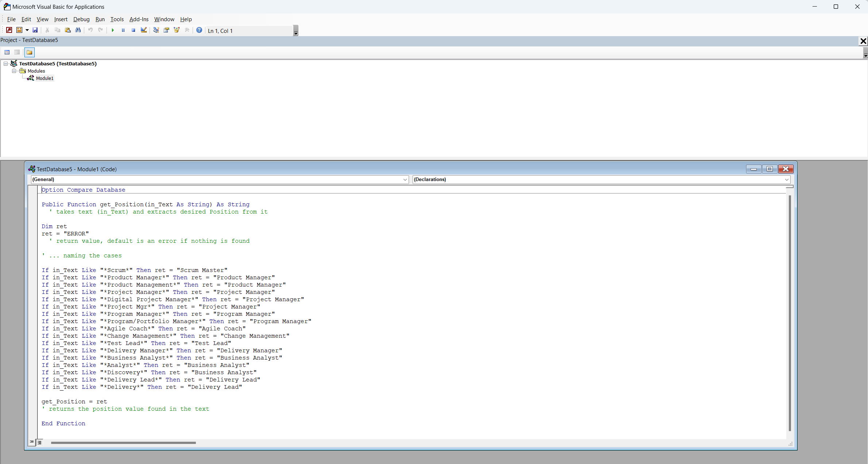Collapse the TestDatabase5 project node
Image resolution: width=868 pixels, height=464 pixels.
point(6,64)
